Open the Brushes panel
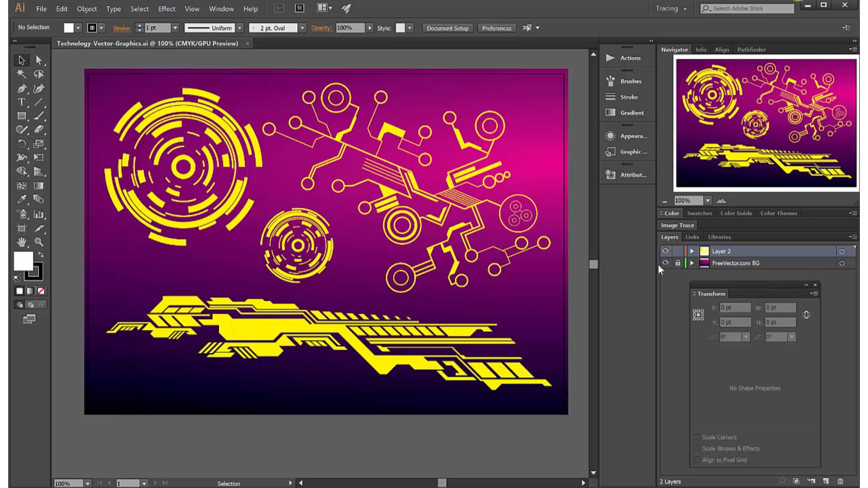The image size is (868, 488). 631,81
